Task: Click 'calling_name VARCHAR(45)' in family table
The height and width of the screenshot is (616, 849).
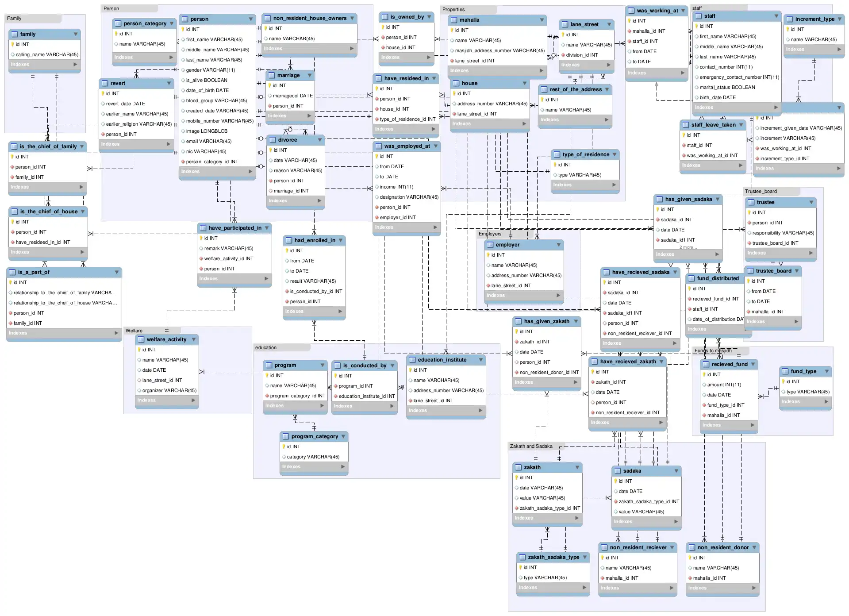Action: coord(47,54)
